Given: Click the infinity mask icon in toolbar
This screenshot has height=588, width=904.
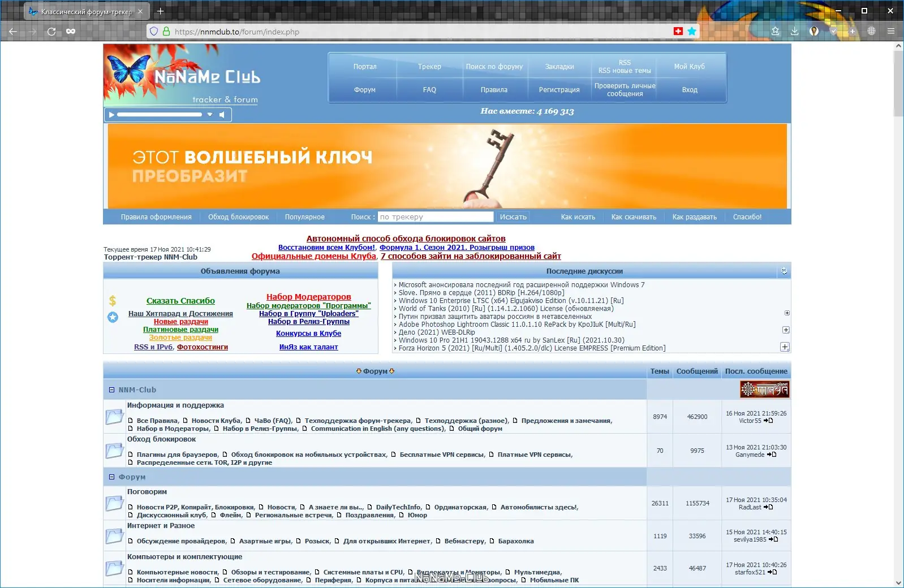Looking at the screenshot, I should point(71,32).
